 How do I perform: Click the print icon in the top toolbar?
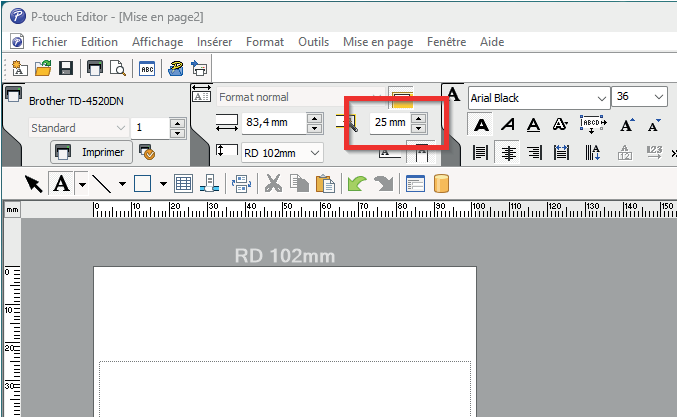click(x=95, y=68)
